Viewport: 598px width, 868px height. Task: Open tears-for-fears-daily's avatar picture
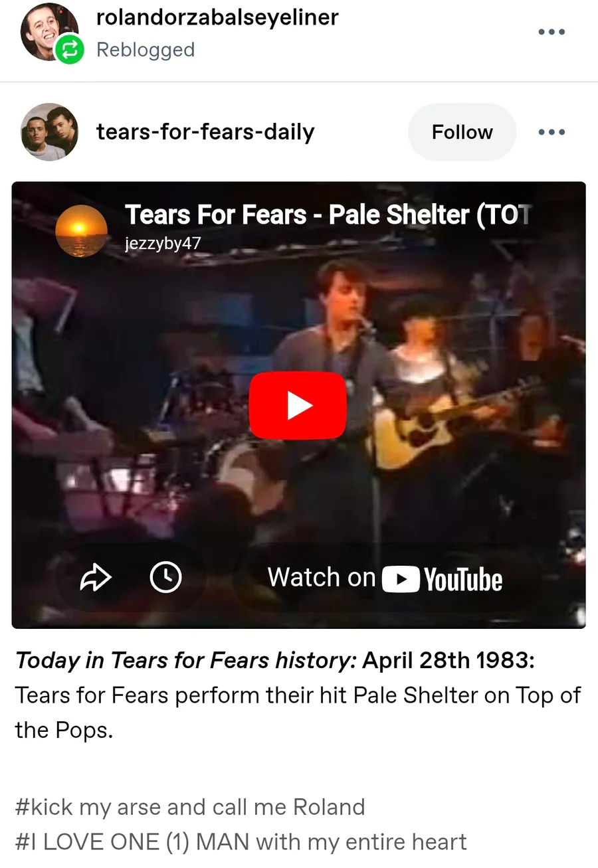(49, 132)
